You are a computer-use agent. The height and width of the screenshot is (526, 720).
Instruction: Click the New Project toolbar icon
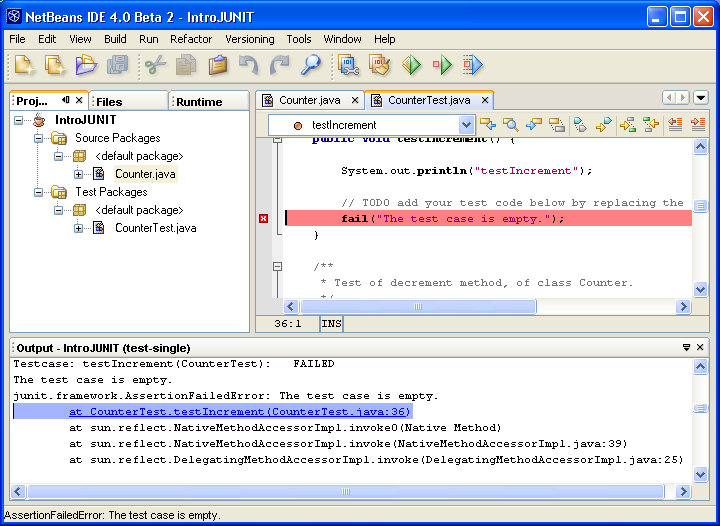pyautogui.click(x=55, y=64)
